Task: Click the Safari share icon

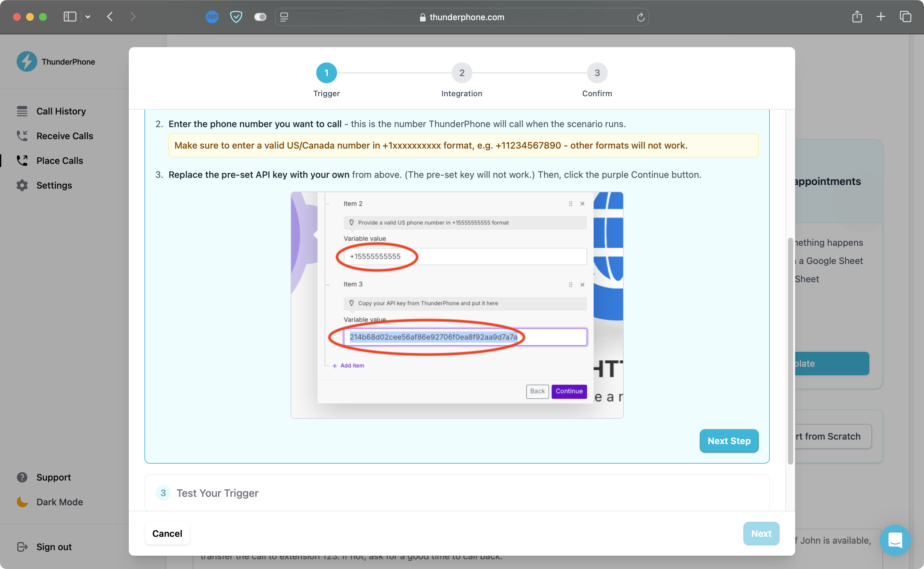Action: tap(857, 17)
